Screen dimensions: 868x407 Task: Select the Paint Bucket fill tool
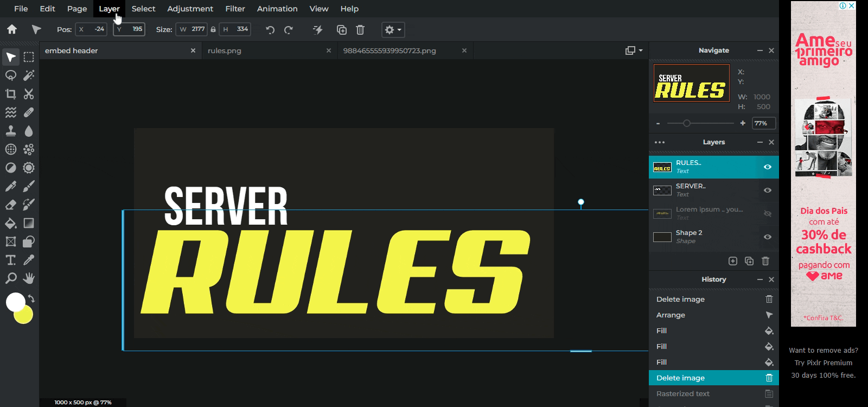(11, 223)
